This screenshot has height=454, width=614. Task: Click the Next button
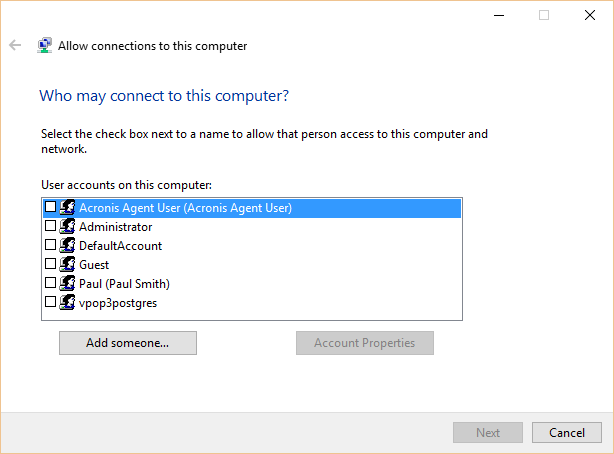[x=488, y=432]
